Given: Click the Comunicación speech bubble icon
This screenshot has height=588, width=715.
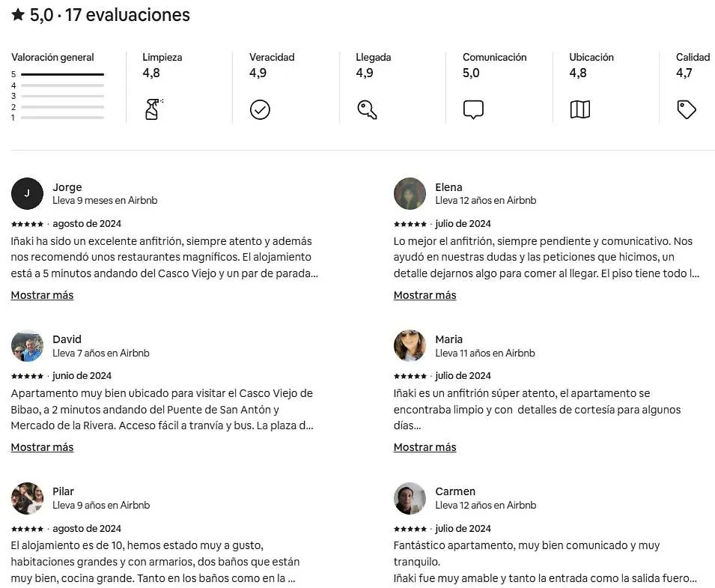Looking at the screenshot, I should click(473, 109).
